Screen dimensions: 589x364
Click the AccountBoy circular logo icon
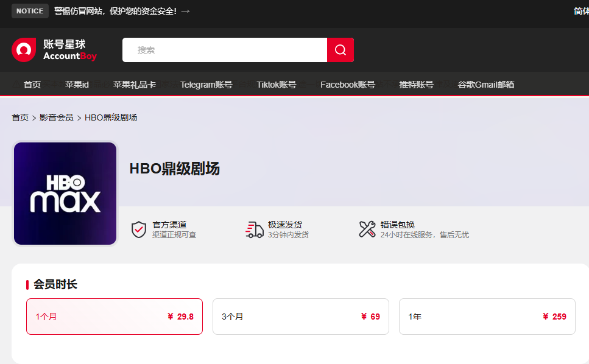pyautogui.click(x=24, y=49)
